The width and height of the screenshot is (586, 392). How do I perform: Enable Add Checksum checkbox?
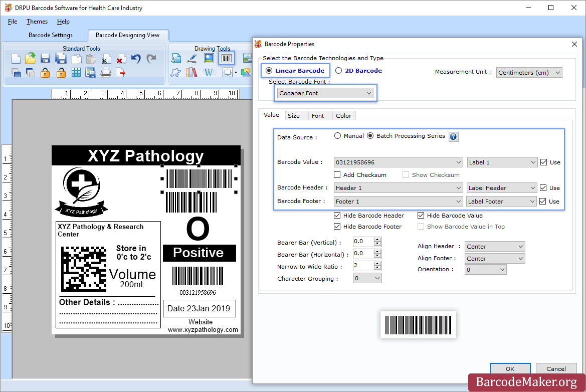point(337,175)
